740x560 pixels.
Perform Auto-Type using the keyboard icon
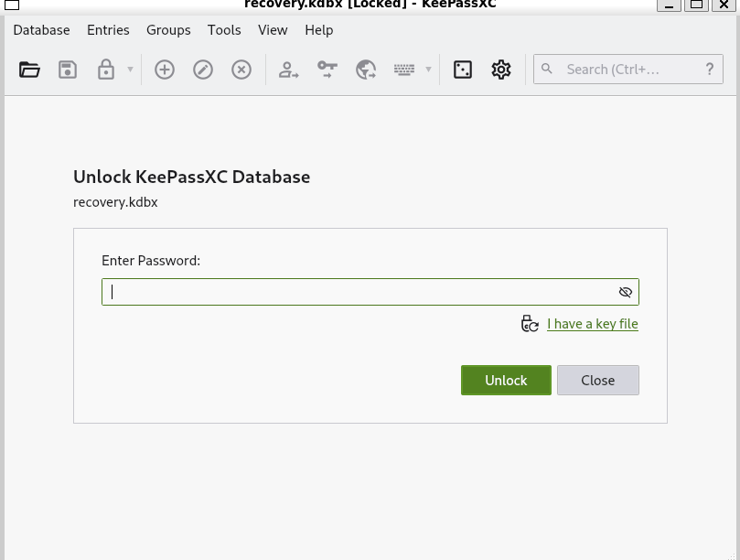click(x=404, y=70)
